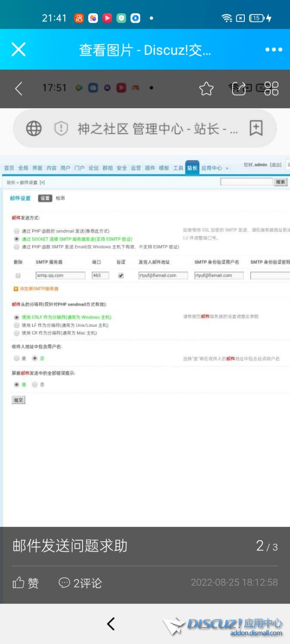This screenshot has height=644, width=290.
Task: Select 否 under 屏蔽邮件发送中的全部错误提示
Action: (x=35, y=385)
